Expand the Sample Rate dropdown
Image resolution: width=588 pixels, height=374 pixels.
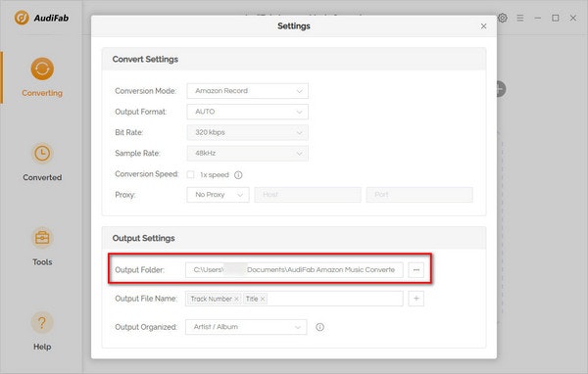pos(248,154)
